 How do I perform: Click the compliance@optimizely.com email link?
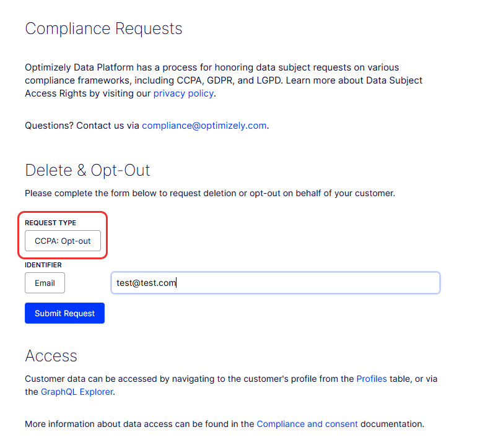(x=204, y=126)
